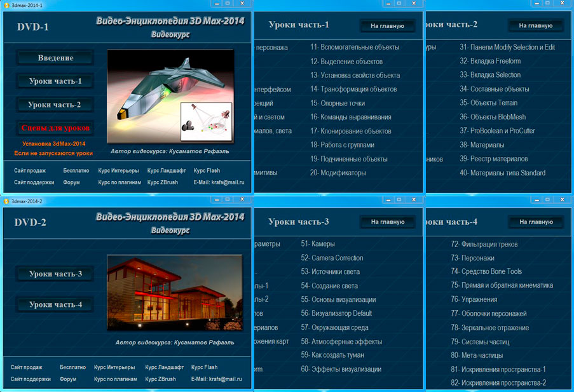The height and width of the screenshot is (392, 574).
Task: Open lesson 74- Средство Bone Tools
Action: click(486, 271)
